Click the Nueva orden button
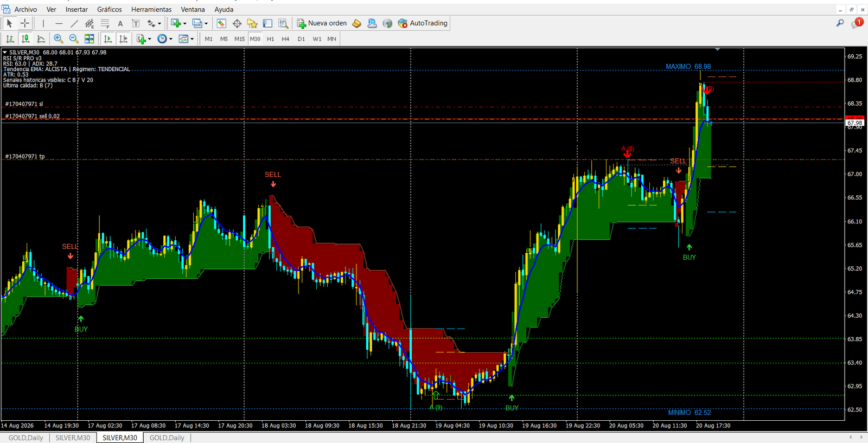 click(322, 23)
